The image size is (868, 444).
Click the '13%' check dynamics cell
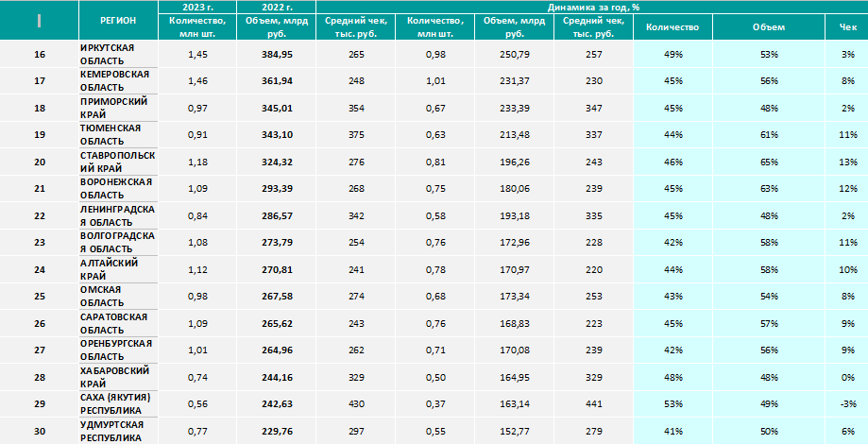[x=848, y=162]
